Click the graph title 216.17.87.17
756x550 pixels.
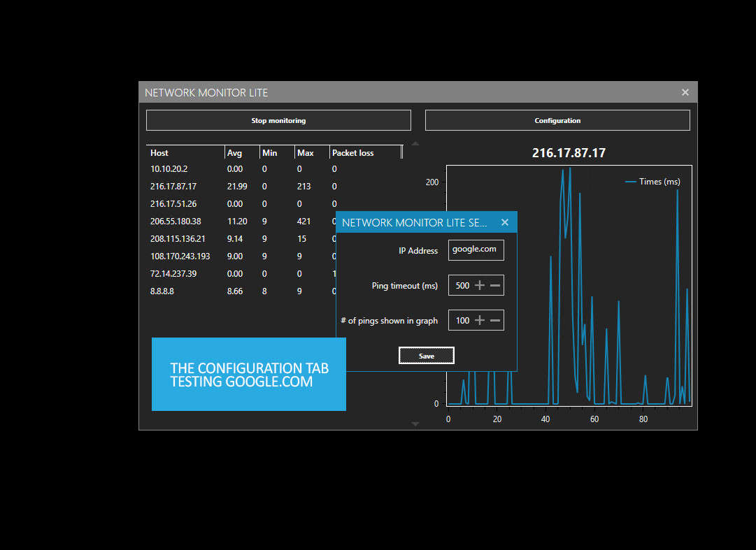(x=569, y=152)
